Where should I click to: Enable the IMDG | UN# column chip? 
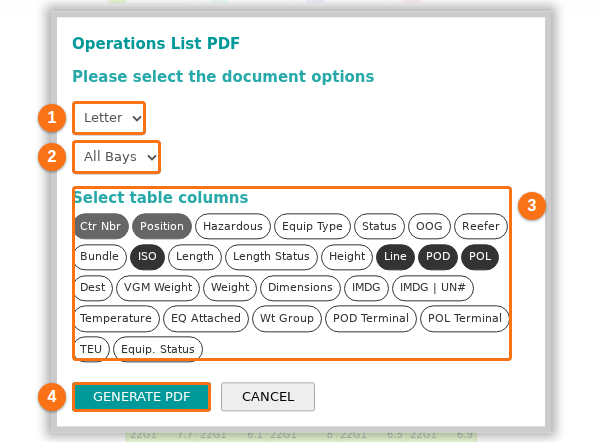(x=433, y=288)
